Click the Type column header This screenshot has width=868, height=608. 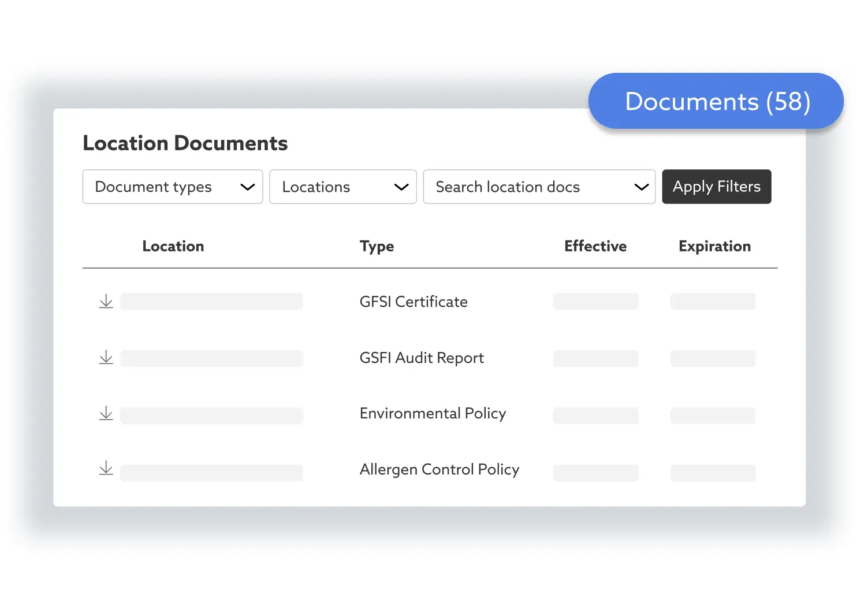tap(377, 246)
